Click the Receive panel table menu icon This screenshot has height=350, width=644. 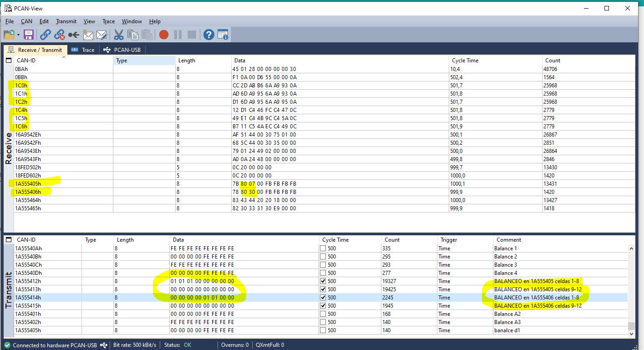tap(9, 61)
